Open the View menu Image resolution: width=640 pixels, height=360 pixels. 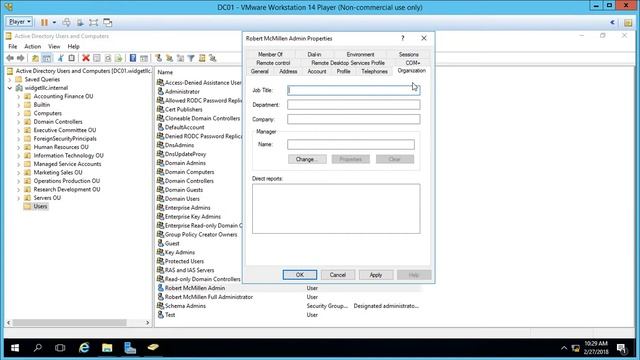54,47
